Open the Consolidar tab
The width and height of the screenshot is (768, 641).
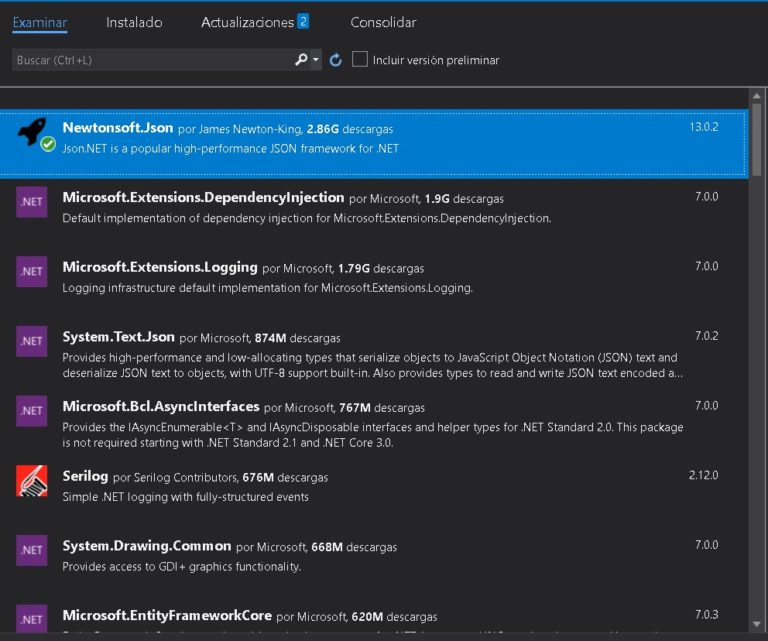(x=383, y=23)
